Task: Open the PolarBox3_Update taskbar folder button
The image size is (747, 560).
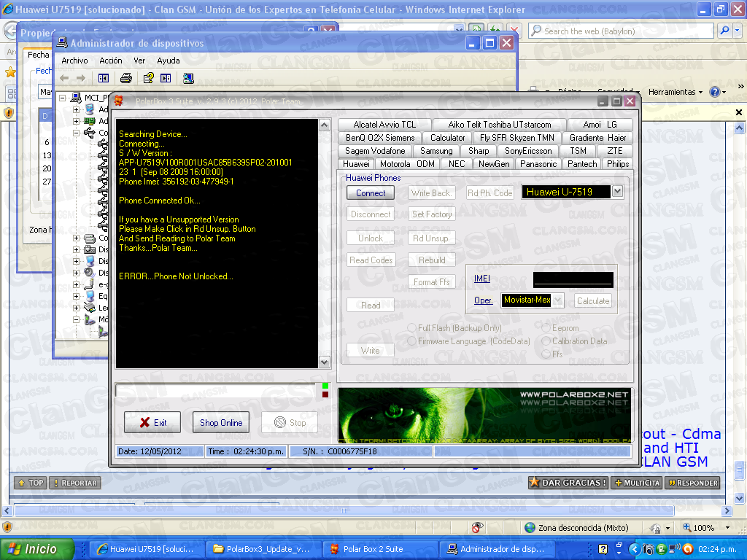Action: [x=263, y=549]
